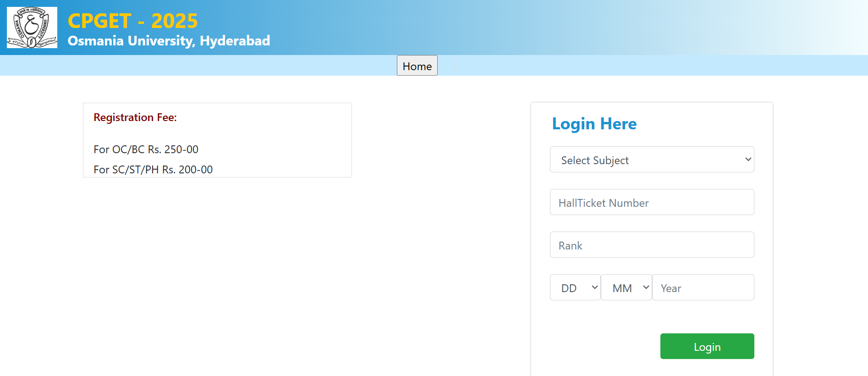Open the DD day dropdown
The image size is (868, 376).
pyautogui.click(x=575, y=288)
